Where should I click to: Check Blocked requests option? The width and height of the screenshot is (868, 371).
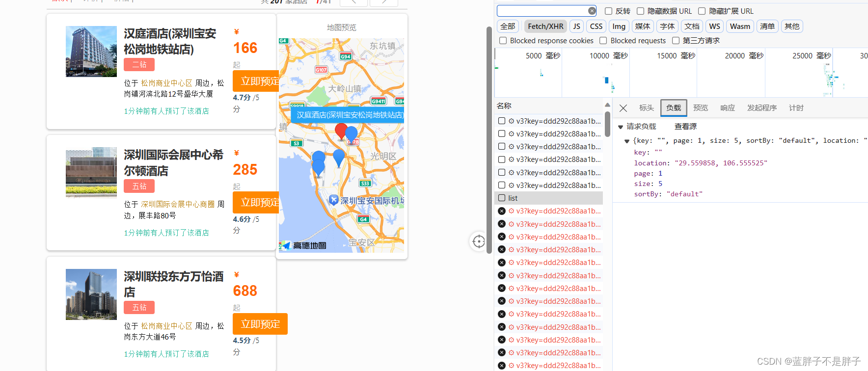[x=603, y=40]
